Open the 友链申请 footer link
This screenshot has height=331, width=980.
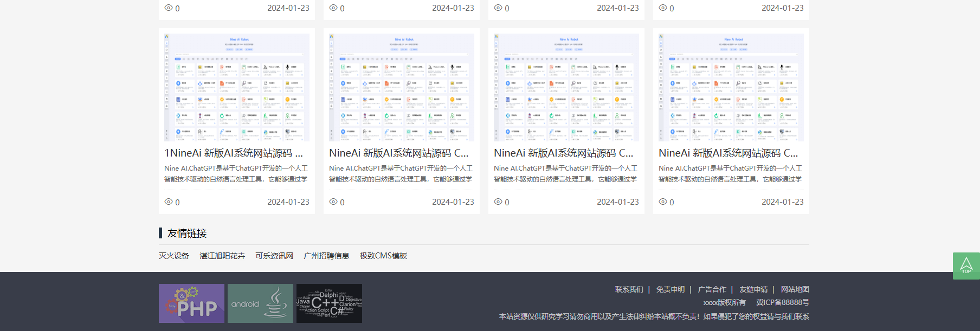click(x=753, y=289)
